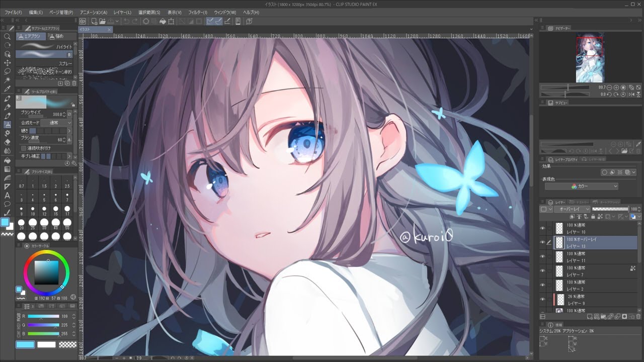
Task: Open 表現色 カラー dropdown
Action: [581, 186]
